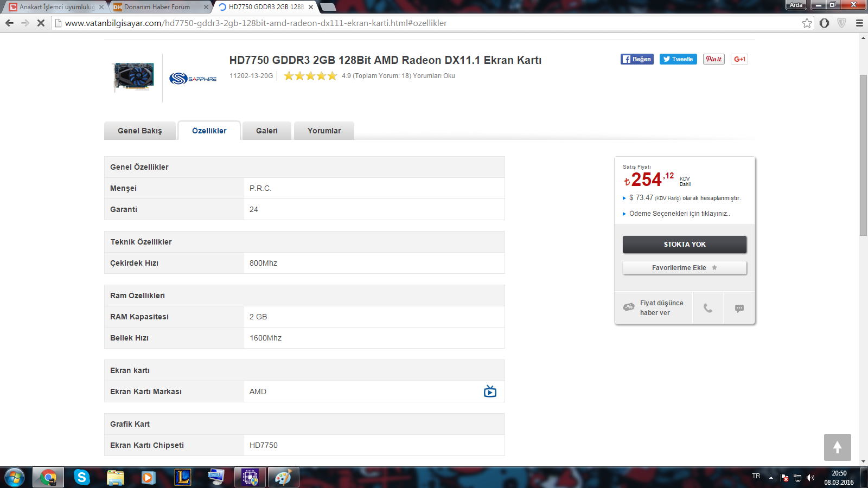Click the computer and keyboard taskbar icon
The image size is (868, 488).
pyautogui.click(x=216, y=478)
